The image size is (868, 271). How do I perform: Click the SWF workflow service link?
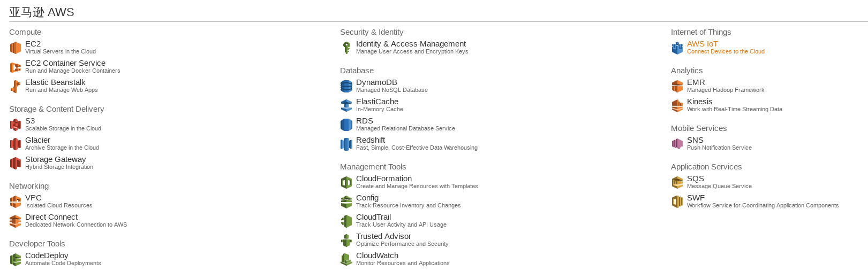click(x=696, y=198)
